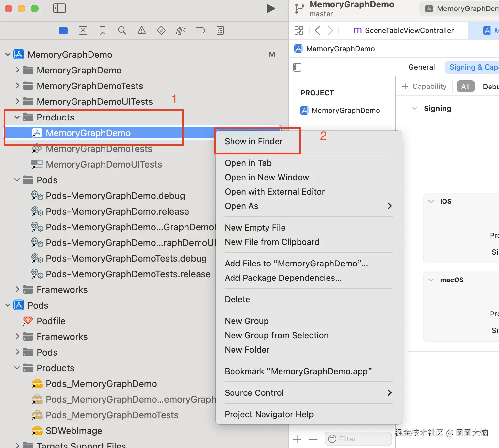Click the master branch indicator
Viewport: 499px width, 448px height.
[321, 14]
